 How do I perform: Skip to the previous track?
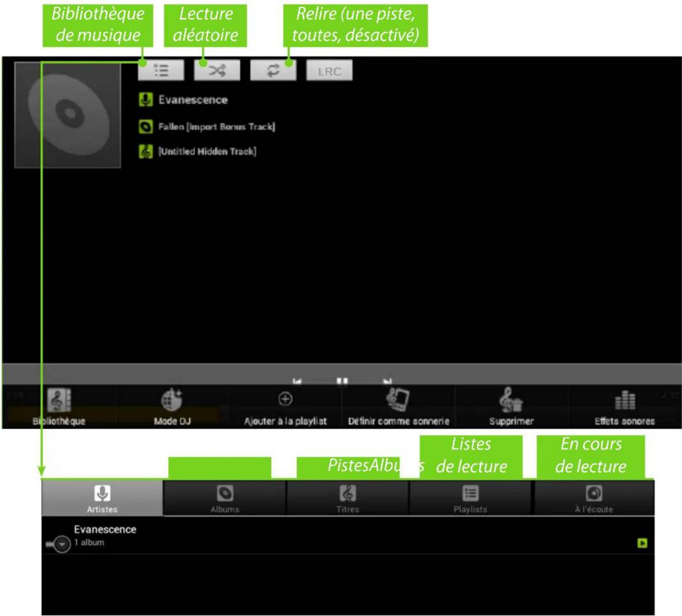pyautogui.click(x=297, y=381)
